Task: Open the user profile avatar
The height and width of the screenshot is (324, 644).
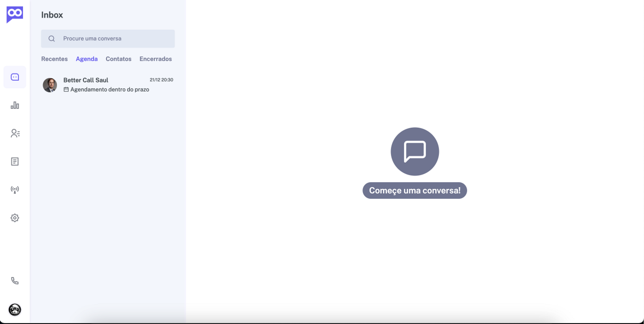Action: tap(15, 310)
